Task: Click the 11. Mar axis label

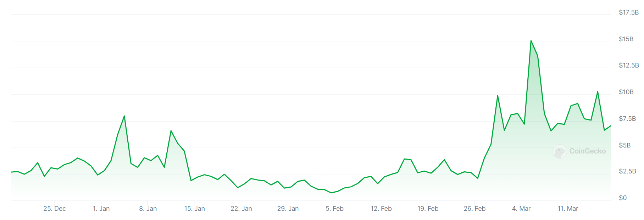Action: pos(568,209)
